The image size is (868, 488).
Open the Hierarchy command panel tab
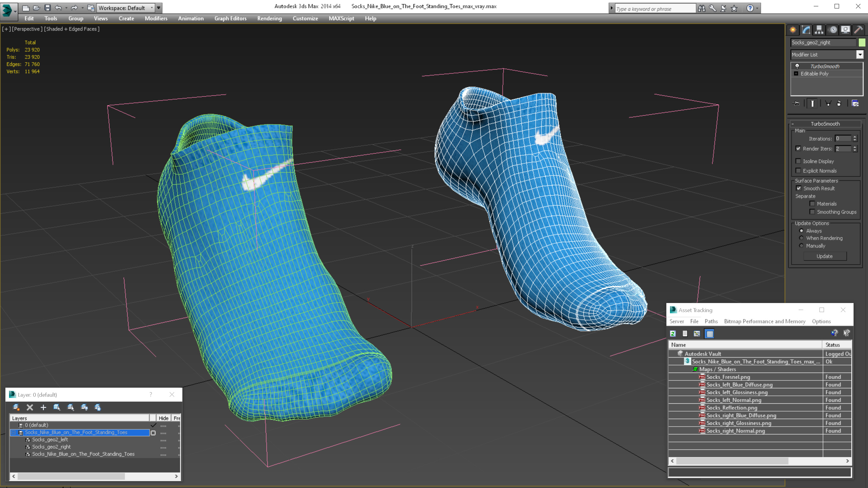click(x=819, y=30)
